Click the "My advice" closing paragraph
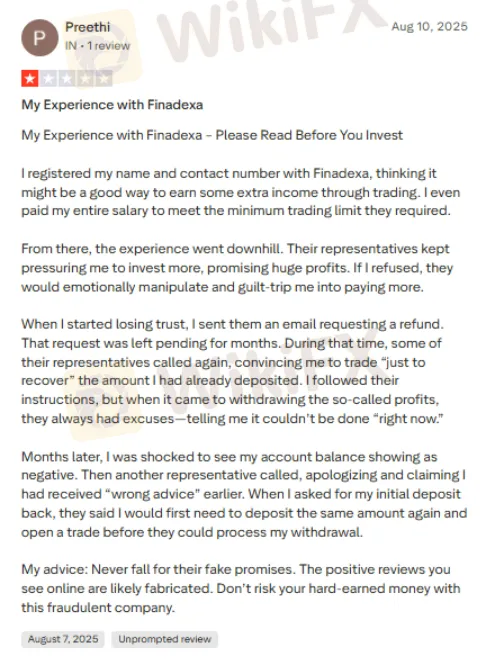 point(241,588)
